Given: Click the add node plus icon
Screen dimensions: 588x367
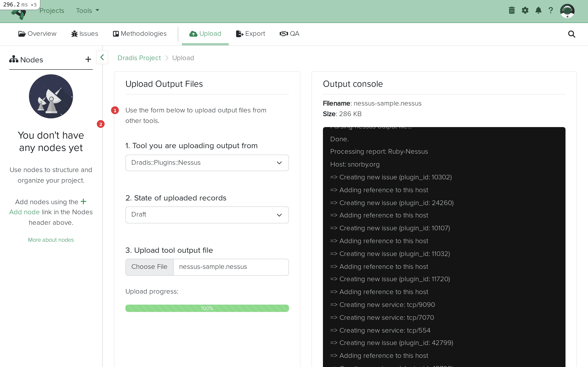Looking at the screenshot, I should (x=88, y=59).
